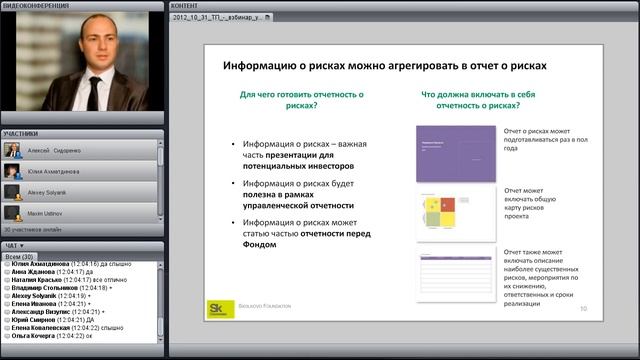The height and width of the screenshot is (360, 640).
Task: Select the Всем (30) chat tab
Action: coord(19,257)
